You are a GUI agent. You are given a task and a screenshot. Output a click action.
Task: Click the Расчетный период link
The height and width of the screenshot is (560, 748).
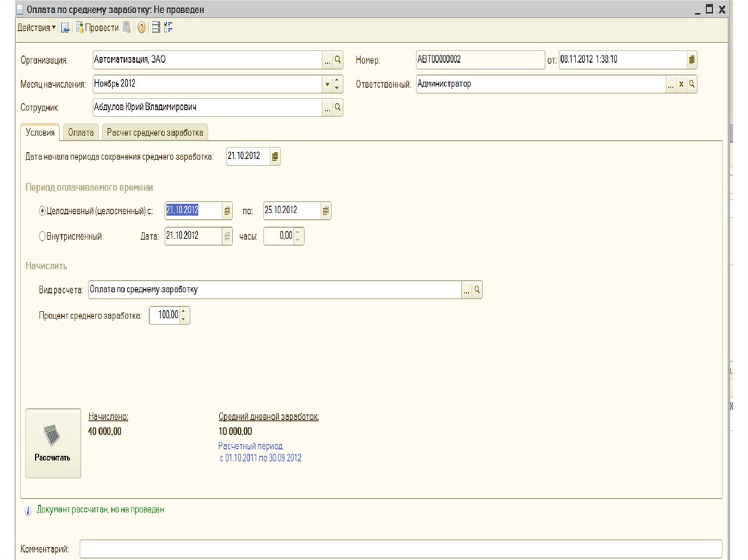pos(251,445)
